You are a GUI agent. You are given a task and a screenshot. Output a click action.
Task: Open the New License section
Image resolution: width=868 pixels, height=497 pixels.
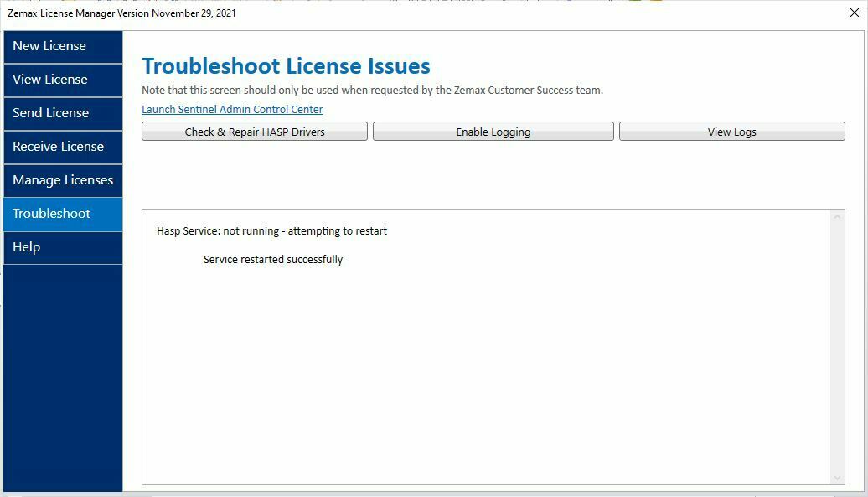click(63, 46)
